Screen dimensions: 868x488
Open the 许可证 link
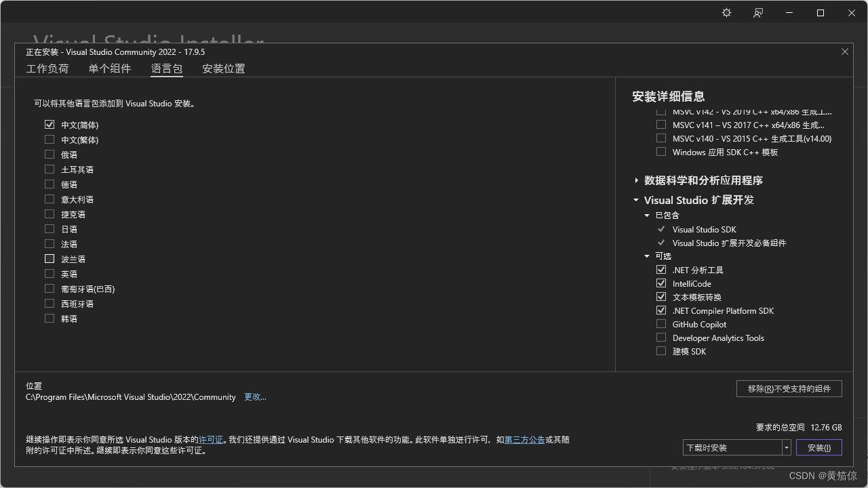point(211,440)
